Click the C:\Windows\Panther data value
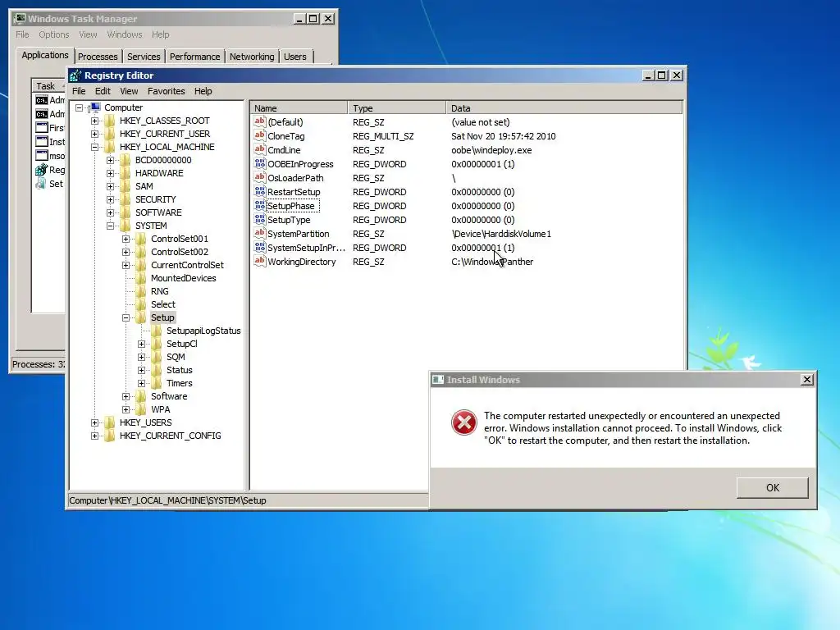Image resolution: width=840 pixels, height=630 pixels. tap(492, 262)
